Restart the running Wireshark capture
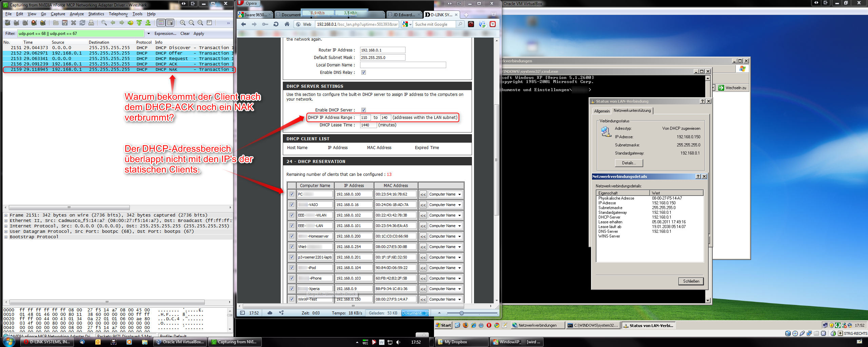The width and height of the screenshot is (868, 347). [x=43, y=23]
